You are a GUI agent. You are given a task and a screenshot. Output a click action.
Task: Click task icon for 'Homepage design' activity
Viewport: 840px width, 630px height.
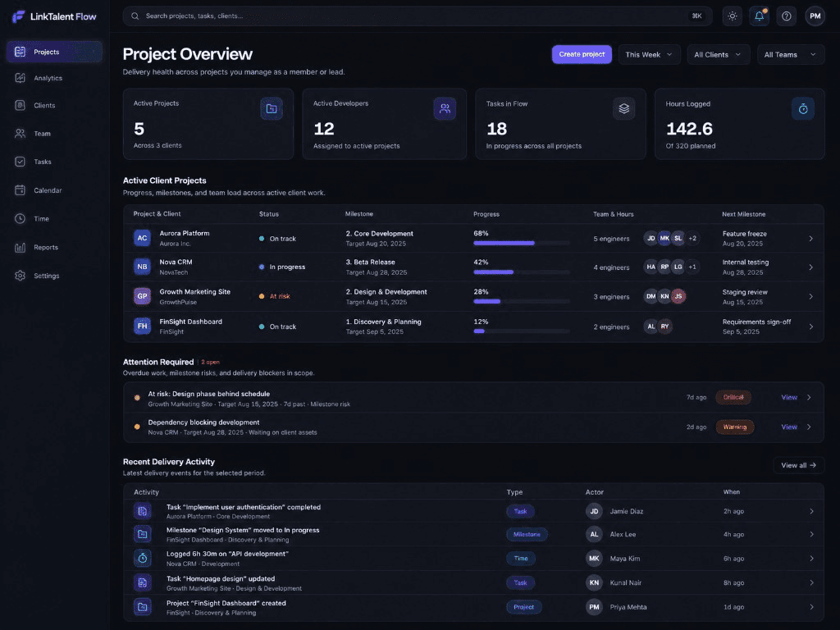143,582
